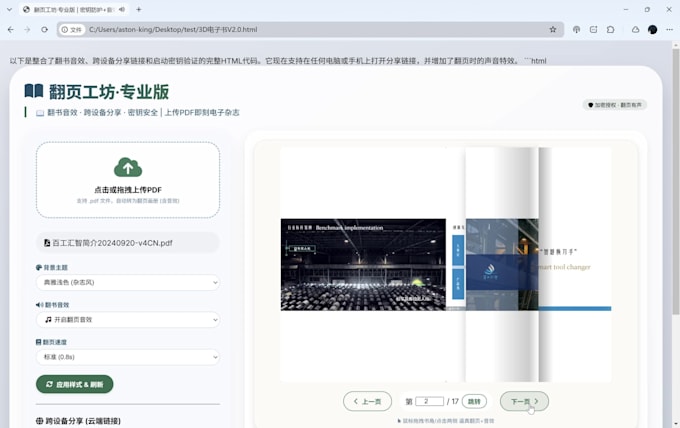Click the PDF file icon beside 百工汇智简介
The width and height of the screenshot is (680, 428).
[x=47, y=243]
